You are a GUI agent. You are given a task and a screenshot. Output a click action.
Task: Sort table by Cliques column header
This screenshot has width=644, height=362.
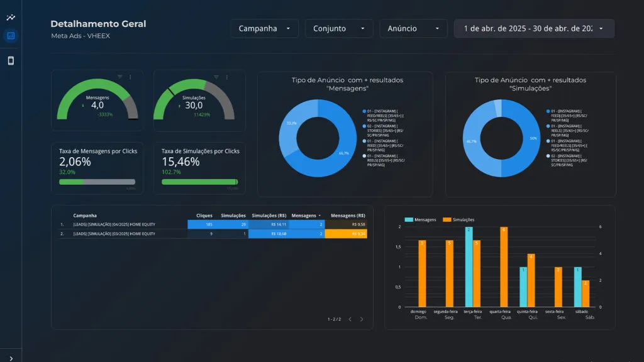204,216
